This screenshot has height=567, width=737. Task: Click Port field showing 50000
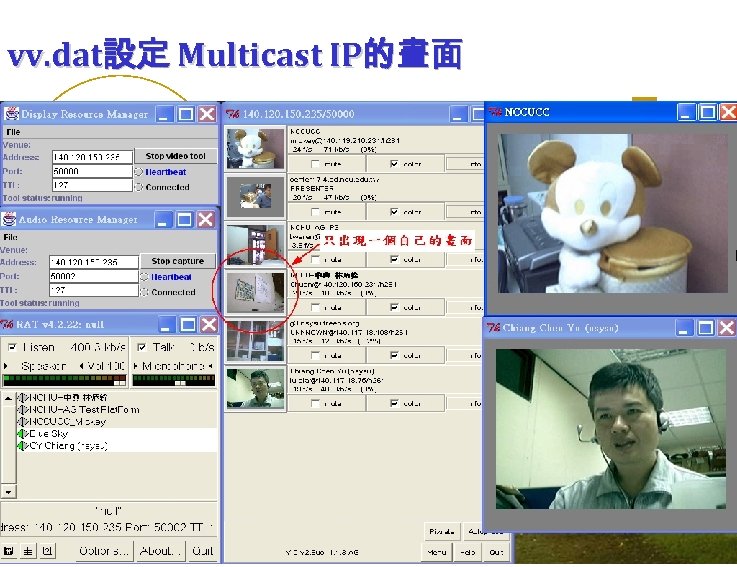click(92, 171)
